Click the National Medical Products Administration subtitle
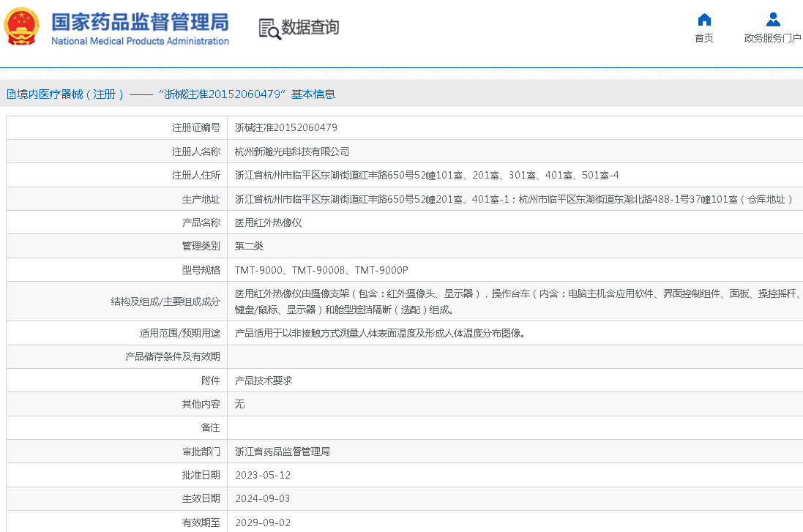The image size is (803, 532). (140, 42)
